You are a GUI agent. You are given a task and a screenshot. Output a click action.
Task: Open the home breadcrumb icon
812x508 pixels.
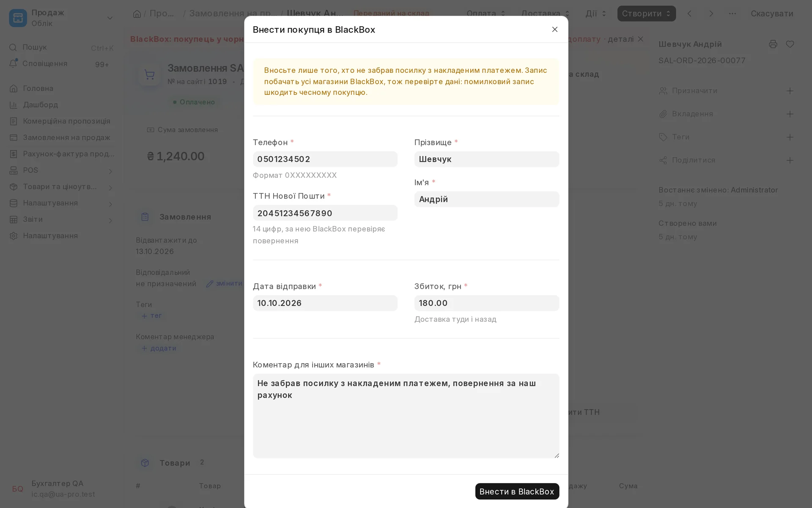pyautogui.click(x=137, y=14)
